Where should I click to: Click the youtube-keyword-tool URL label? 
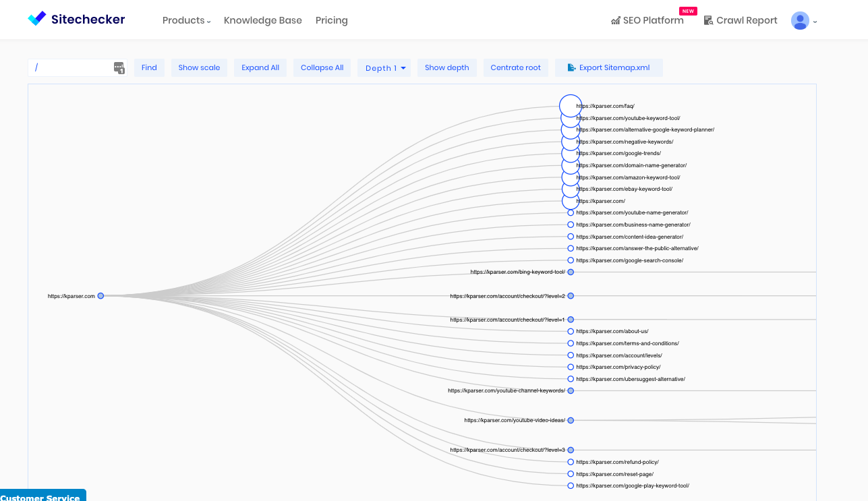pyautogui.click(x=628, y=118)
